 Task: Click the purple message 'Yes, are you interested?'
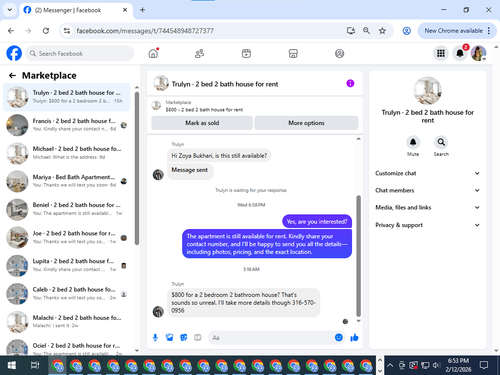[x=317, y=222]
